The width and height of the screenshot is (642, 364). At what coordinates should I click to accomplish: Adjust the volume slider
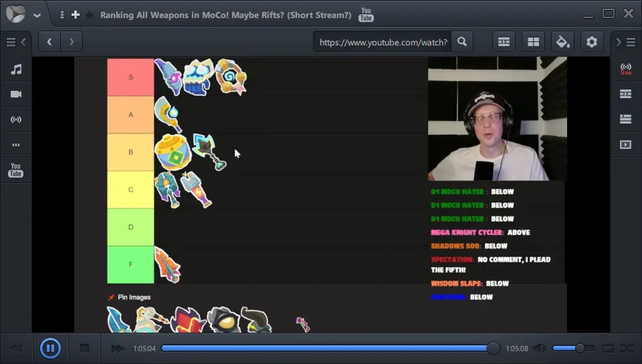pos(573,349)
